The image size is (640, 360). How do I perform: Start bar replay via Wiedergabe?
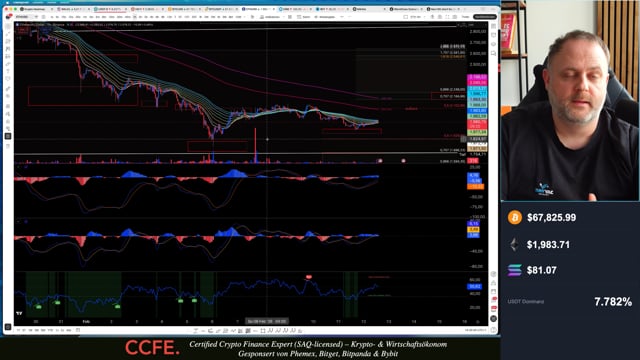(x=324, y=17)
